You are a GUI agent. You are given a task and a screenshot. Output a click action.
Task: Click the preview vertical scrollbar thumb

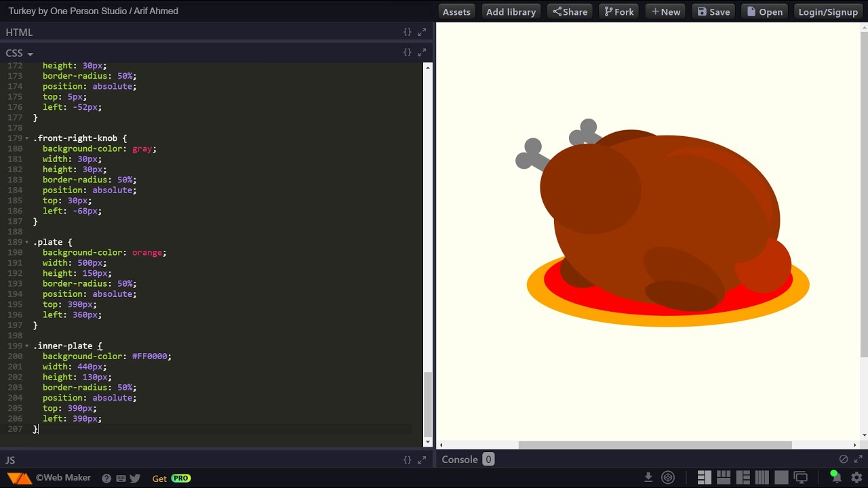coord(864,195)
